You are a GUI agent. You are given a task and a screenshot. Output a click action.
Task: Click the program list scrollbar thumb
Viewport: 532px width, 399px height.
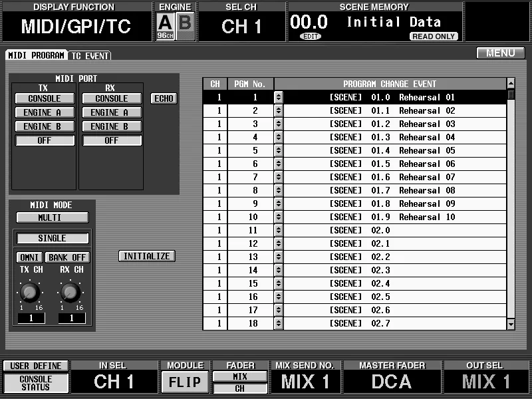tap(511, 94)
